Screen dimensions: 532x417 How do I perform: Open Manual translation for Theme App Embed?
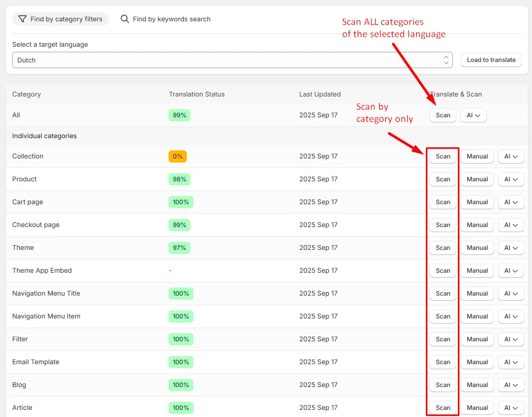(x=477, y=271)
